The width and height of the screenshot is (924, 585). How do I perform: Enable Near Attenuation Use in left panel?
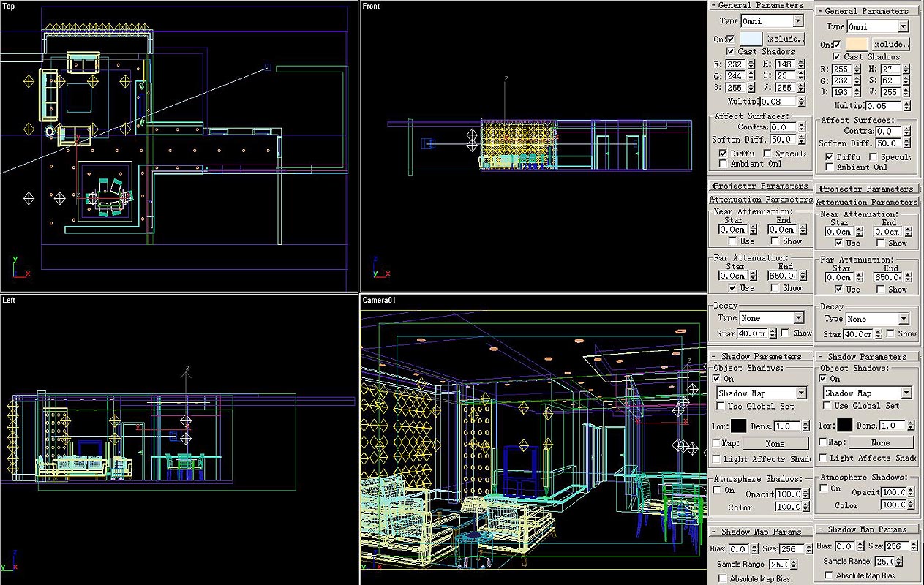(732, 241)
